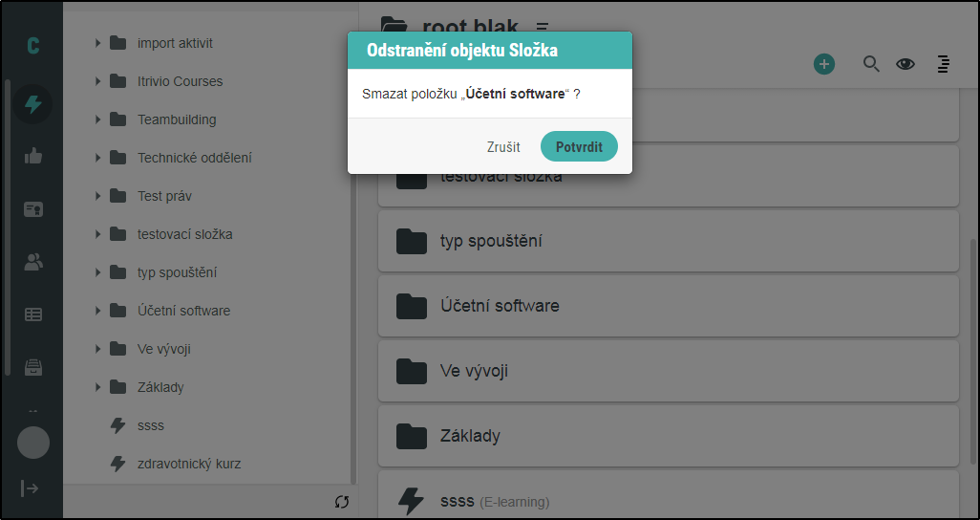
Task: Click the user avatar circle
Action: pos(33,443)
